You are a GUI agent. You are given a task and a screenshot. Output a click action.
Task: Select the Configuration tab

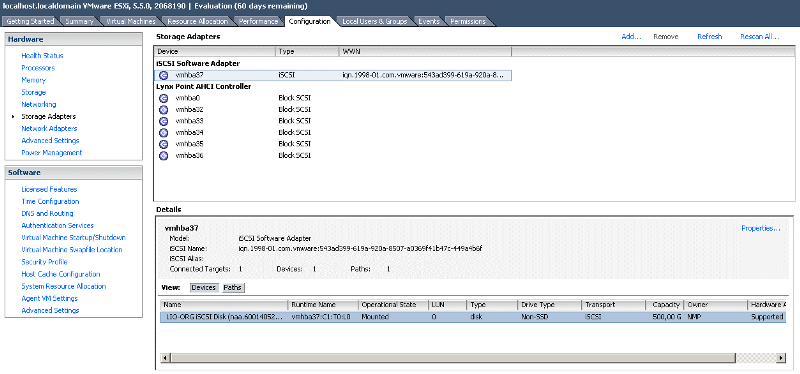click(x=309, y=21)
